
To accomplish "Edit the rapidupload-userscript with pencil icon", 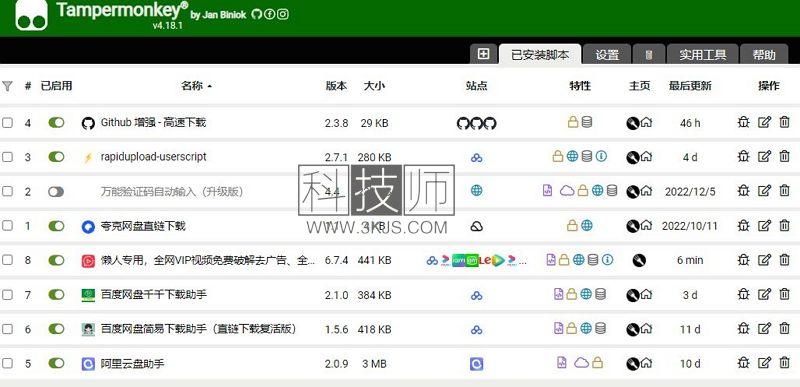I will [x=764, y=157].
